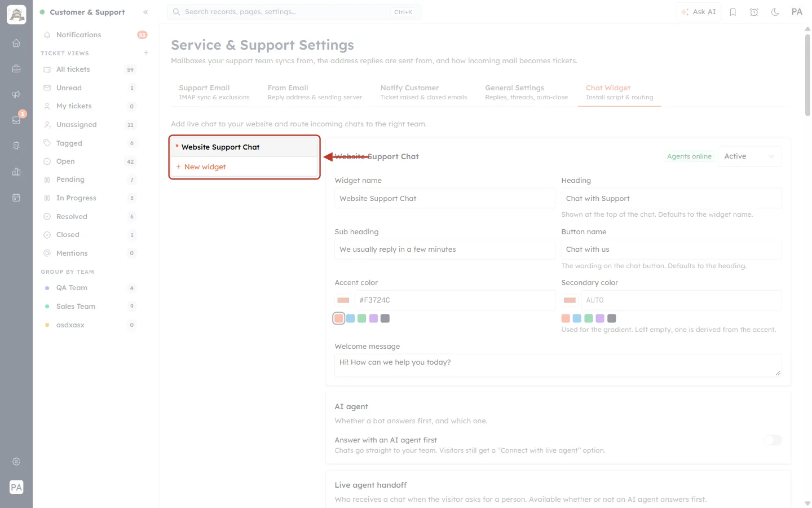This screenshot has width=812, height=508.
Task: Edit the Heading field
Action: pyautogui.click(x=672, y=199)
